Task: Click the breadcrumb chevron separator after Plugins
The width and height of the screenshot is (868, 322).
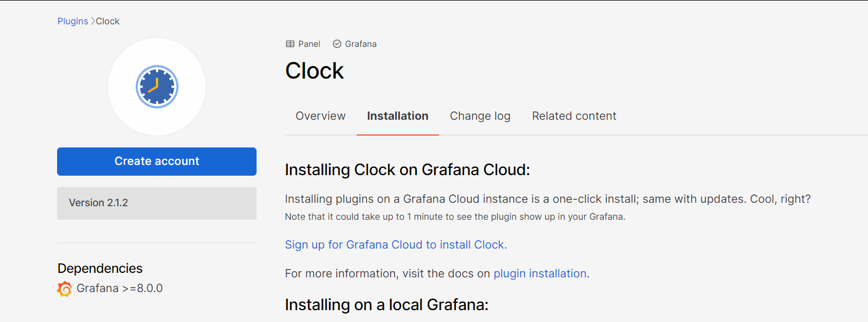Action: point(93,21)
